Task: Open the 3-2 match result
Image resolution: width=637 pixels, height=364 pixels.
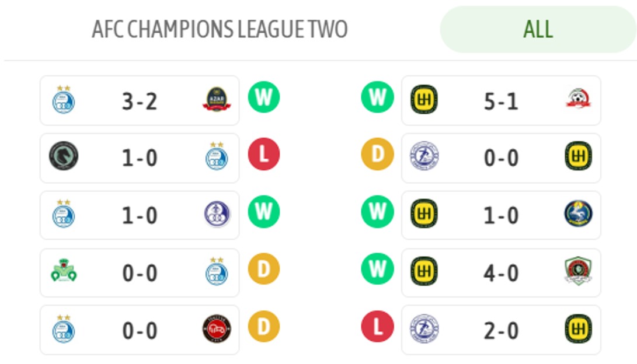Action: (140, 101)
